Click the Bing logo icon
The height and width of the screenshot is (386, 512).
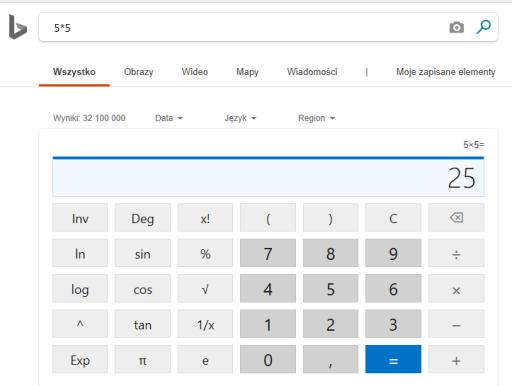pyautogui.click(x=18, y=27)
